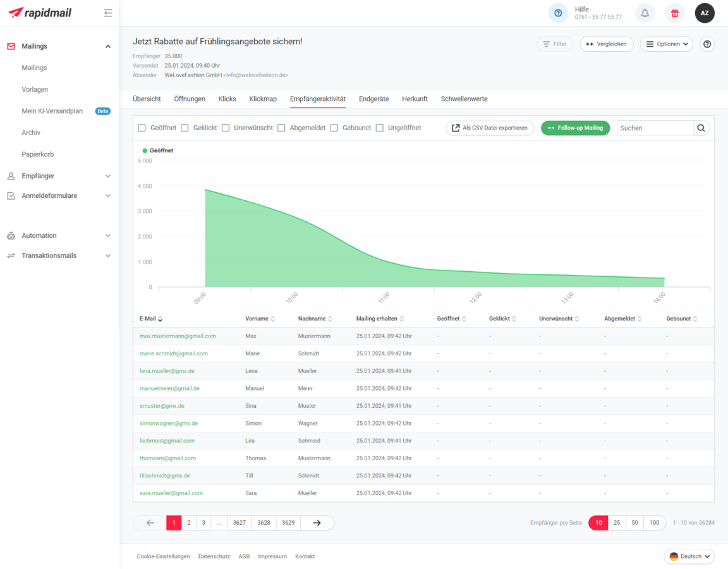Switch to the Klickmap tab
This screenshot has height=569, width=728.
(263, 99)
